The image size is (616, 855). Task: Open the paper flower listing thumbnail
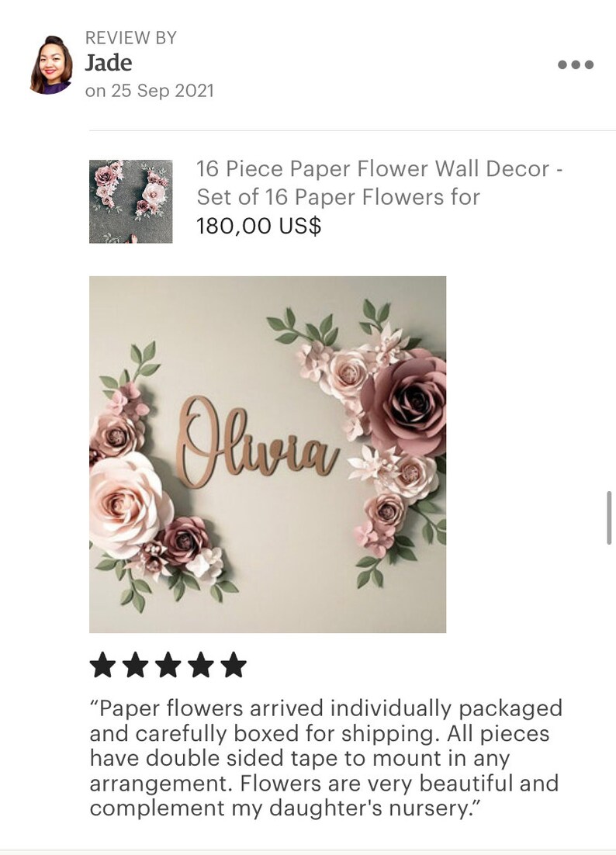click(x=131, y=201)
